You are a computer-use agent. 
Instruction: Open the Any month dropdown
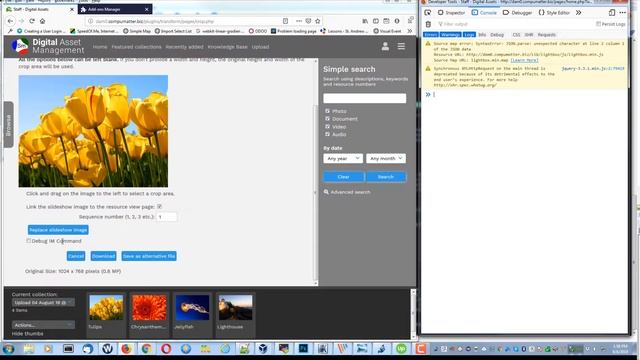coord(386,158)
